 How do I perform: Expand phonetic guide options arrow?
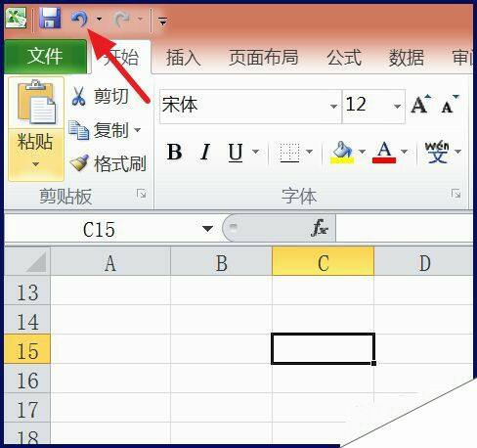(x=458, y=152)
